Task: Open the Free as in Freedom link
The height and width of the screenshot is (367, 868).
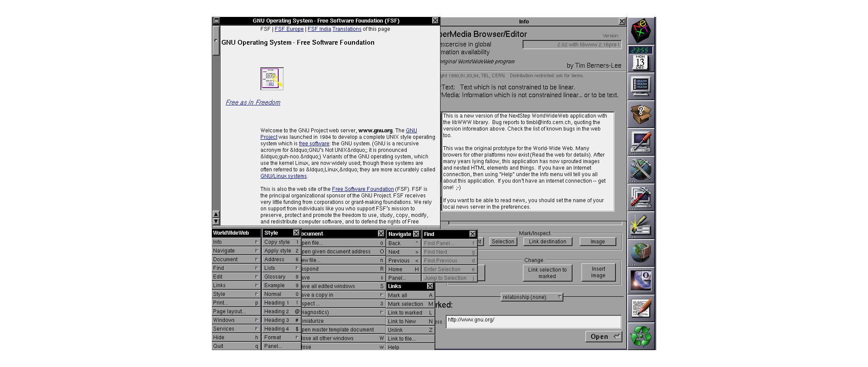Action: coord(253,102)
